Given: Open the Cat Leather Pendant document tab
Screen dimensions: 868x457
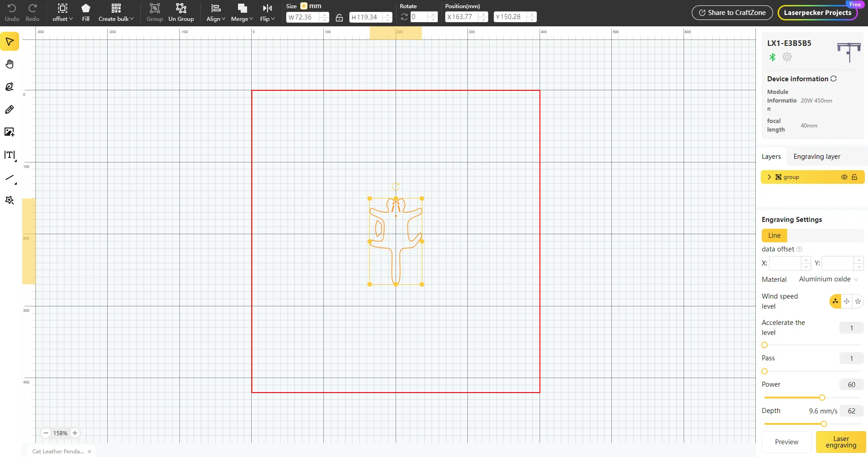Looking at the screenshot, I should (x=58, y=452).
